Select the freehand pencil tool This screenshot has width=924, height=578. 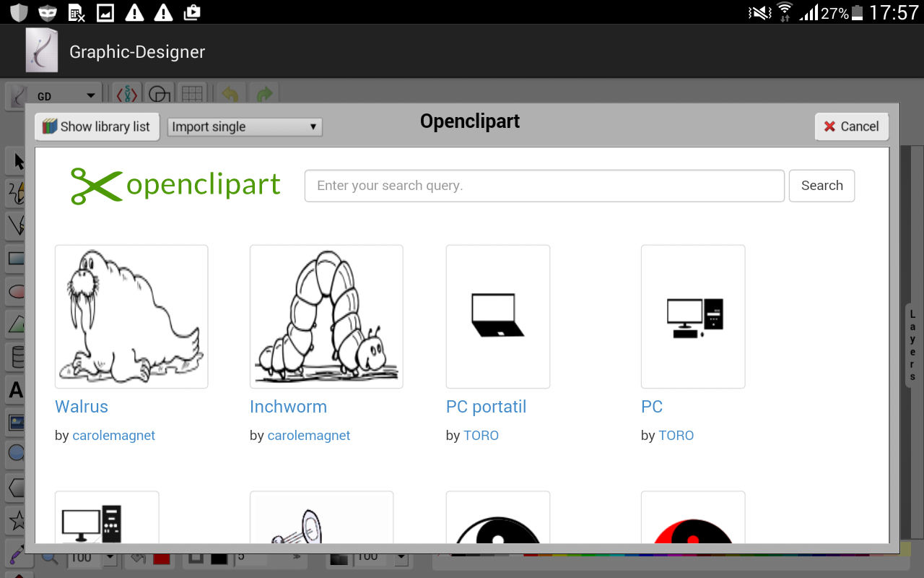point(17,193)
